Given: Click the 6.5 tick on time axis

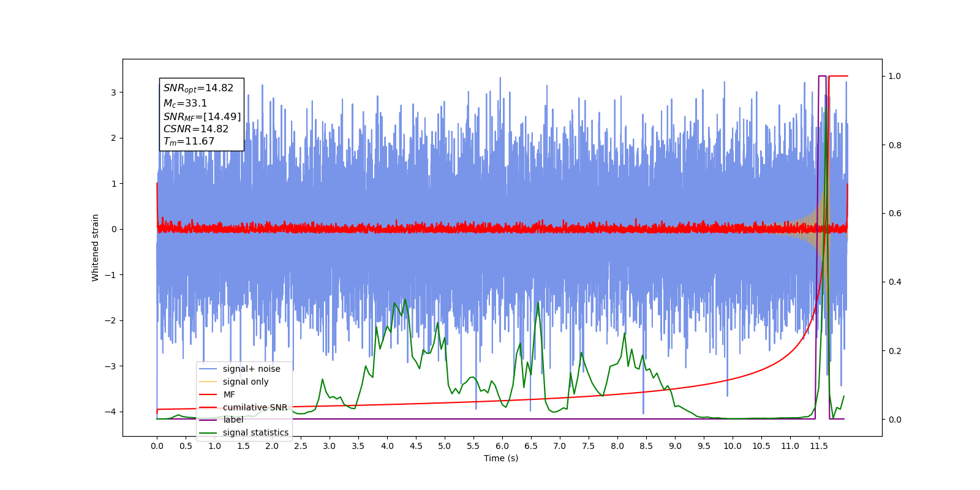Looking at the screenshot, I should [x=531, y=446].
